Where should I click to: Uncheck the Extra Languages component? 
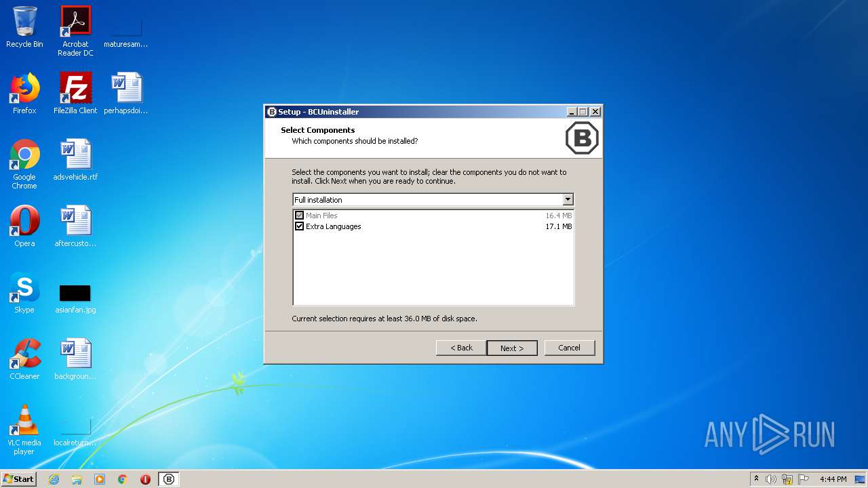[299, 226]
